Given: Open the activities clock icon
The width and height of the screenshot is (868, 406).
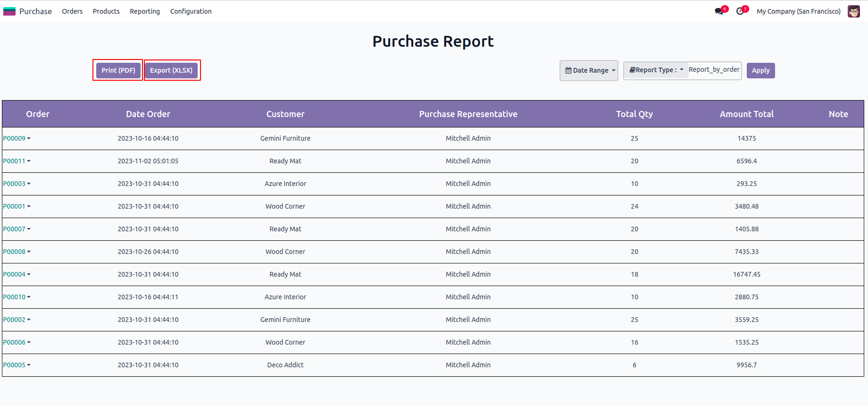Looking at the screenshot, I should 740,11.
